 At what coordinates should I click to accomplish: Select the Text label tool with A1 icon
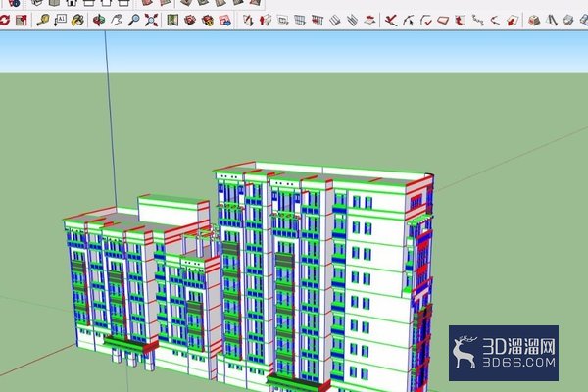pyautogui.click(x=60, y=20)
